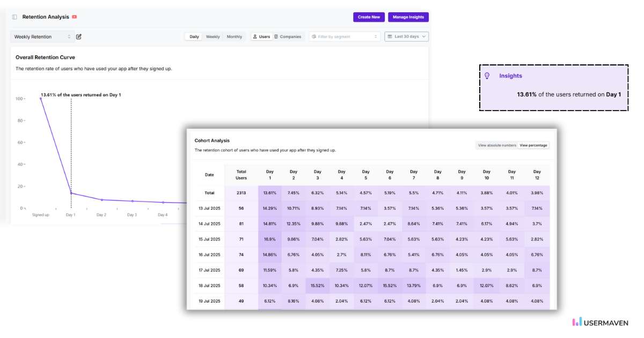Click the Usermaven logo
Image resolution: width=644 pixels, height=338 pixels.
pos(599,322)
